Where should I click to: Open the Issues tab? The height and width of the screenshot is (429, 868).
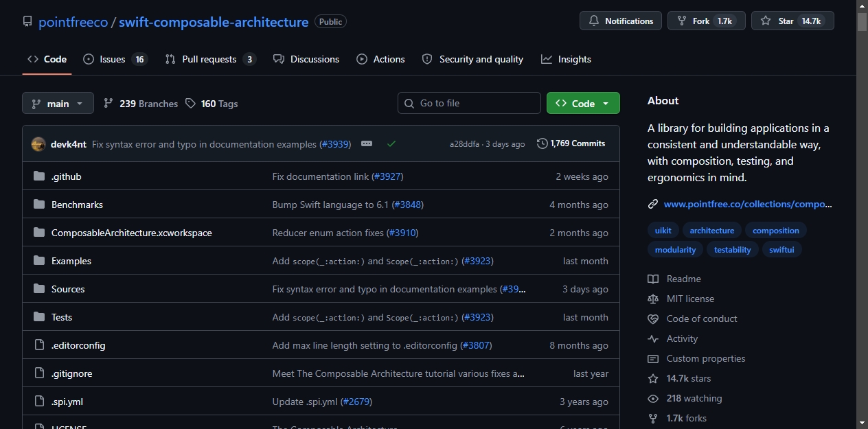[x=115, y=59]
